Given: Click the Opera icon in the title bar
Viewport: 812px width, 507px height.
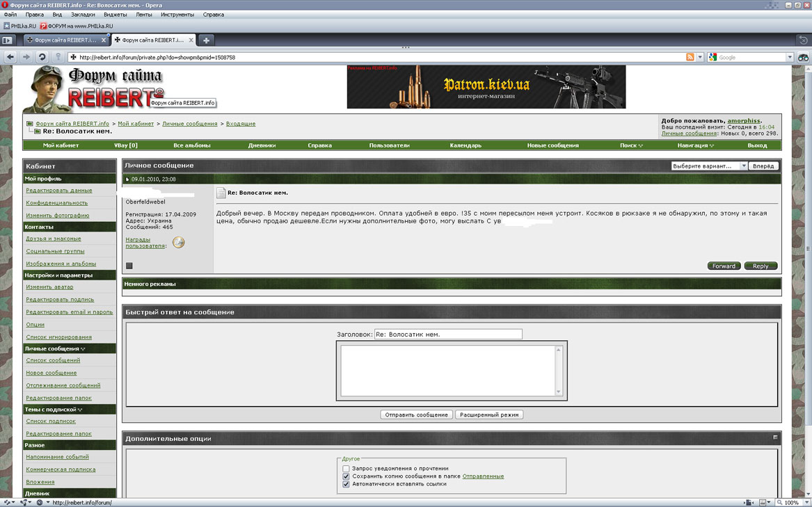Looking at the screenshot, I should point(5,5).
